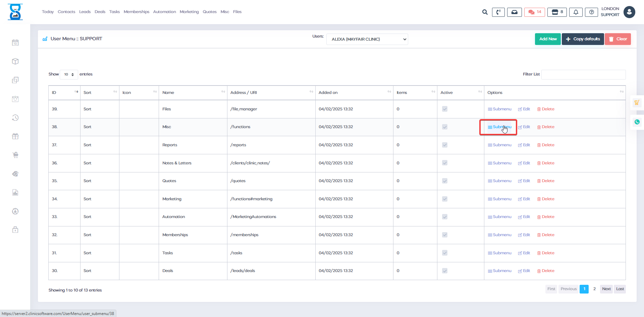The image size is (644, 317).
Task: Open chat messages showing 14
Action: [535, 12]
